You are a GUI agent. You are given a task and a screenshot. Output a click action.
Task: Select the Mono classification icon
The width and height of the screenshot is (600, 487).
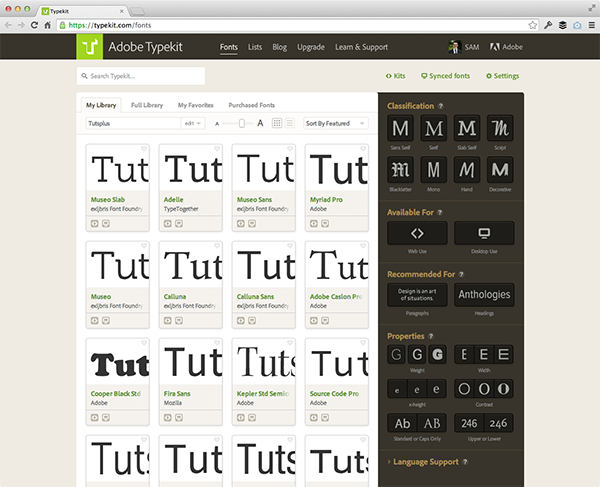[434, 169]
